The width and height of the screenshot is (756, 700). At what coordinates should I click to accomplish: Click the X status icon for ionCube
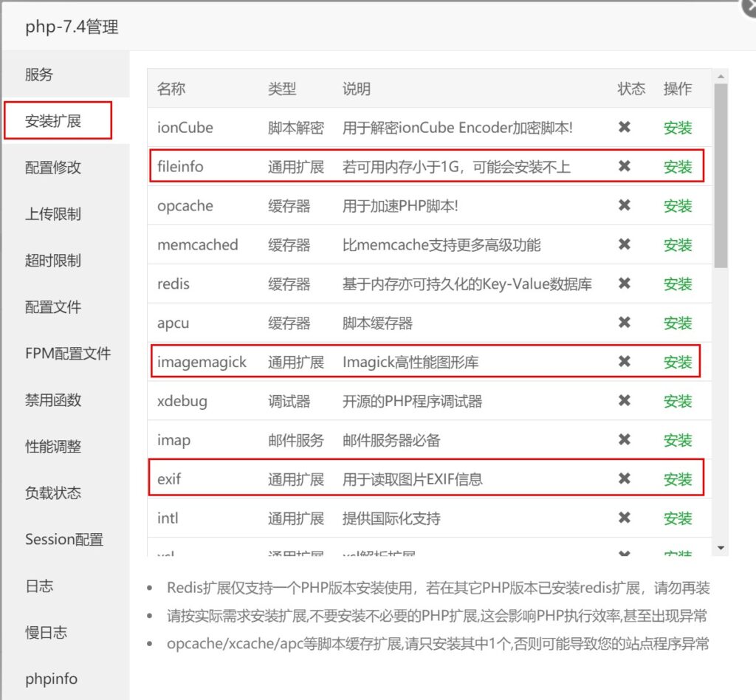coord(625,128)
